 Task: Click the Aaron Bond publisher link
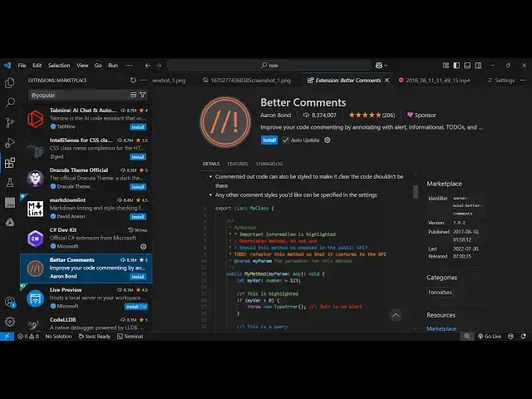[x=275, y=115]
